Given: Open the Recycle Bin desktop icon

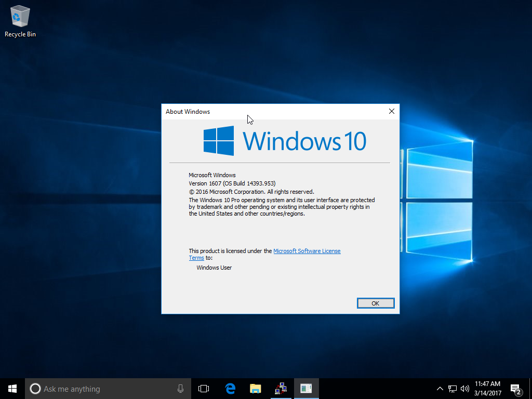Looking at the screenshot, I should (x=20, y=21).
